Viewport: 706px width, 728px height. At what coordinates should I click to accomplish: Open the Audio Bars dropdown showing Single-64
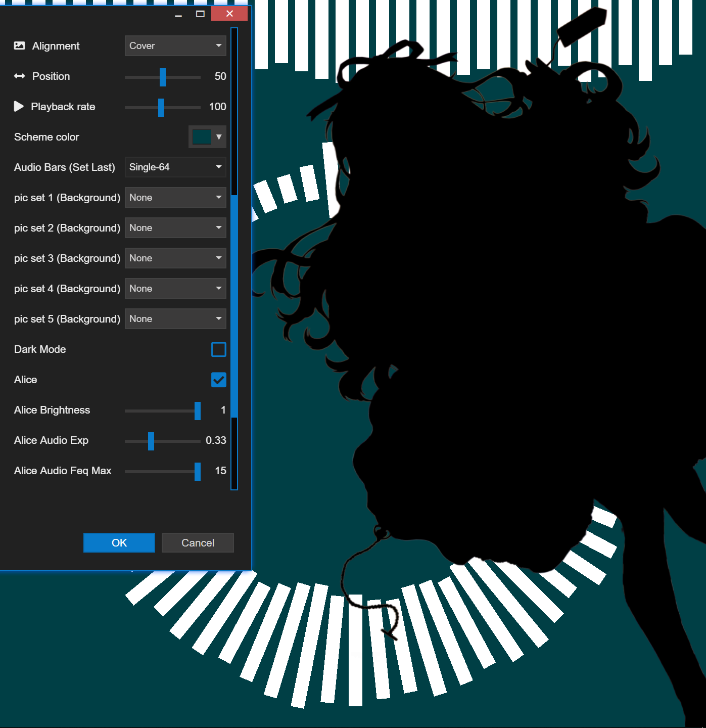click(175, 167)
